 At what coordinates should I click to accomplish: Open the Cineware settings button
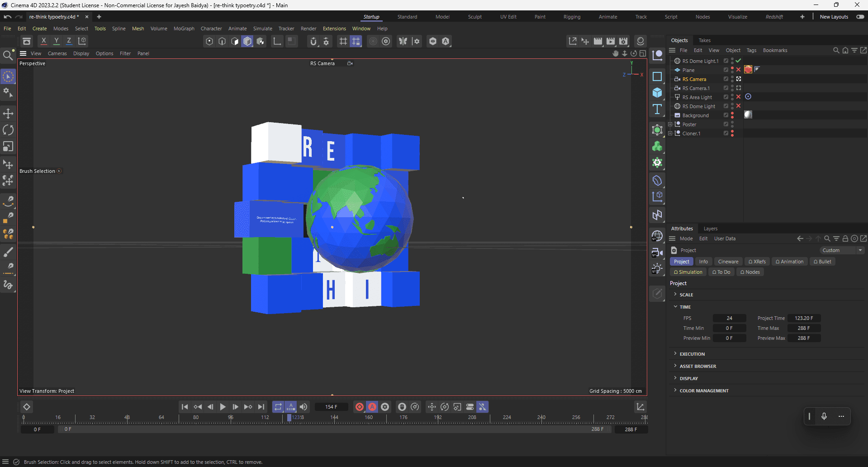[x=728, y=262]
